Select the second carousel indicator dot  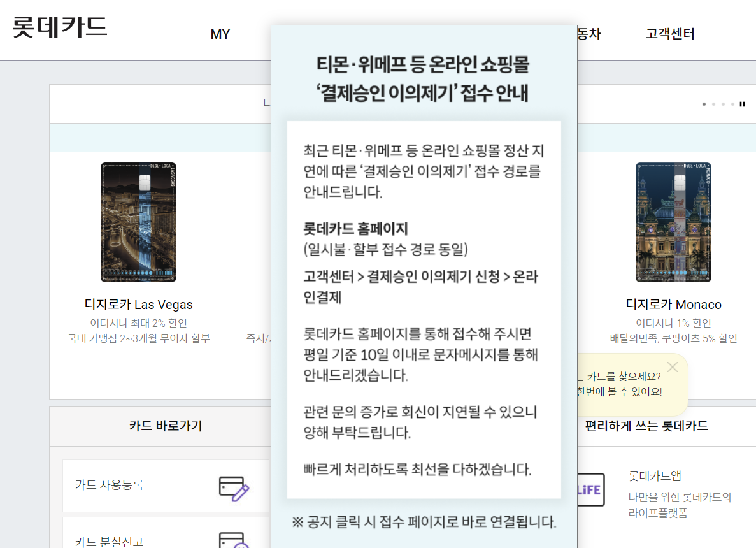(x=713, y=103)
